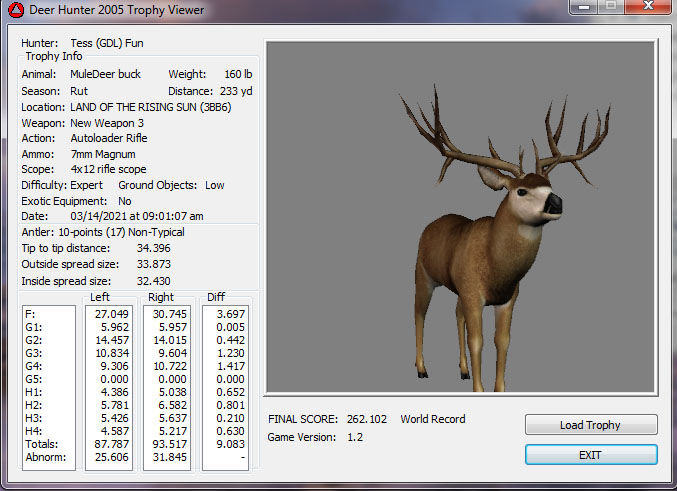Click the EXIT button

[x=590, y=455]
